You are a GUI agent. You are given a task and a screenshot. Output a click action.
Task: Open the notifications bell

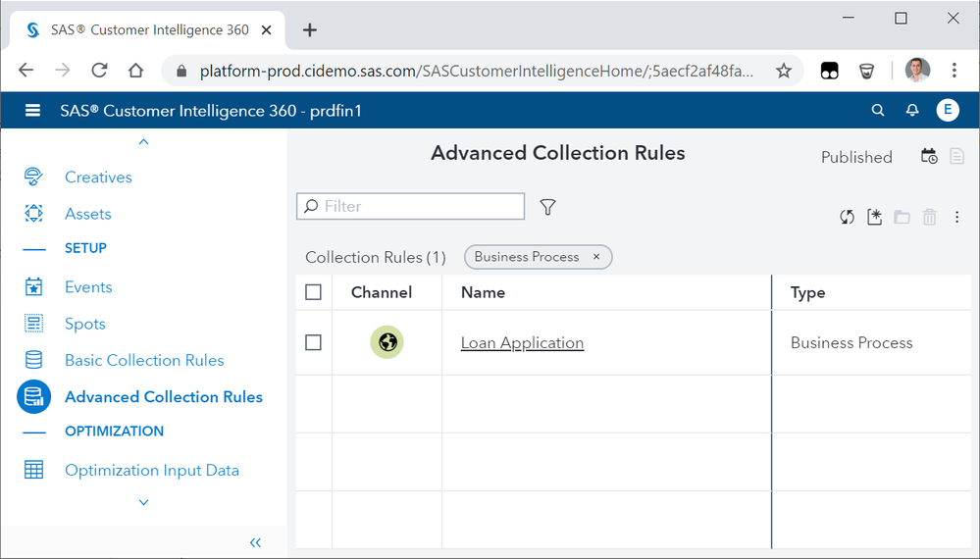pos(912,111)
